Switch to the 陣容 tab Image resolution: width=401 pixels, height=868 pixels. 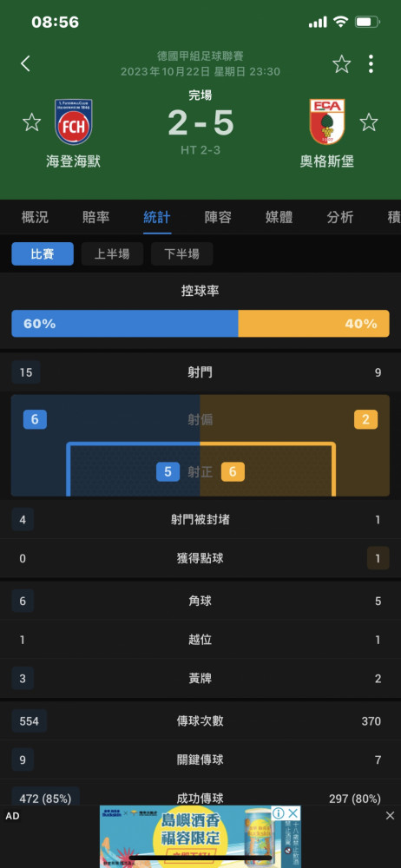[x=218, y=218]
